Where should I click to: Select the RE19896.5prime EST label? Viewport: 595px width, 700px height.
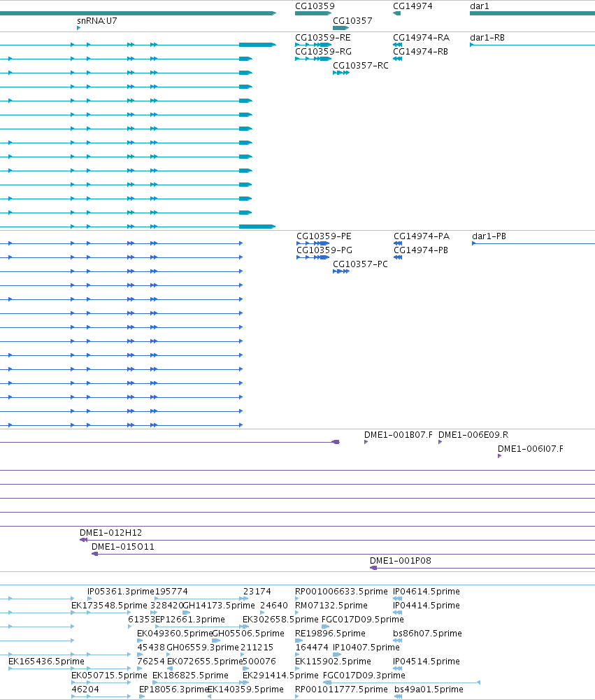point(330,634)
